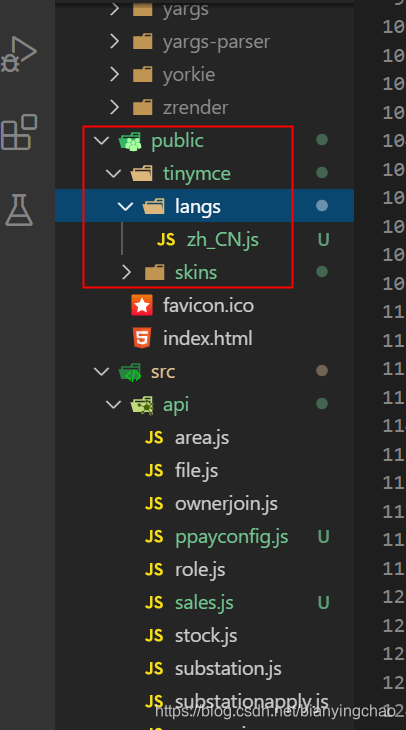Open favicon.ico file
The image size is (406, 730).
[x=208, y=305]
